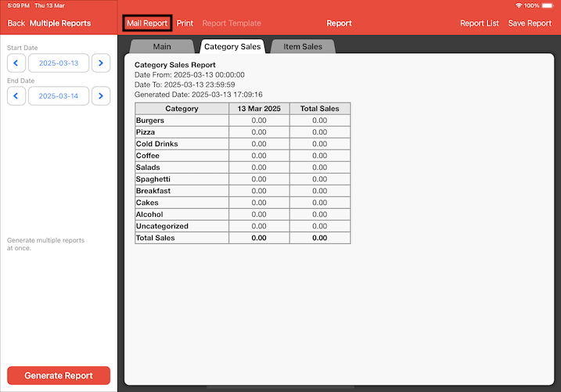Screen dimensions: 561x392
Task: Click the 13 Mar 2025 column header
Action: point(259,109)
